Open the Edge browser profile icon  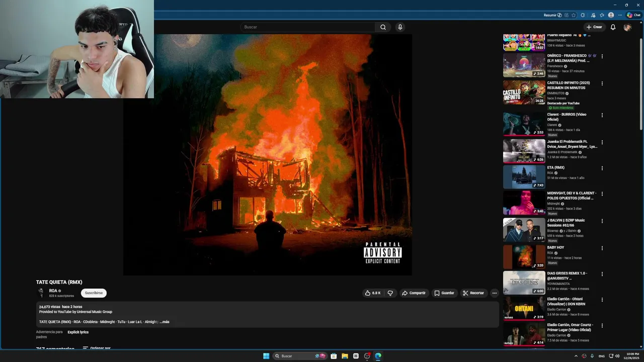click(x=611, y=15)
